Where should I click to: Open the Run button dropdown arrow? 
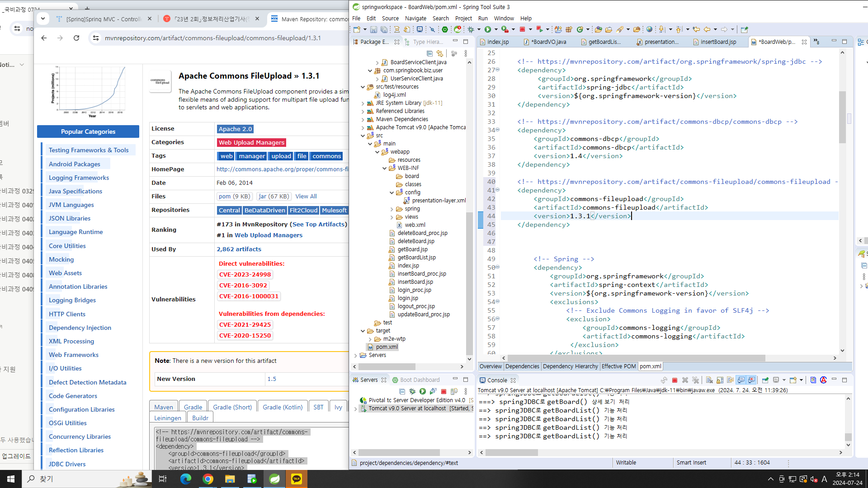(x=496, y=29)
